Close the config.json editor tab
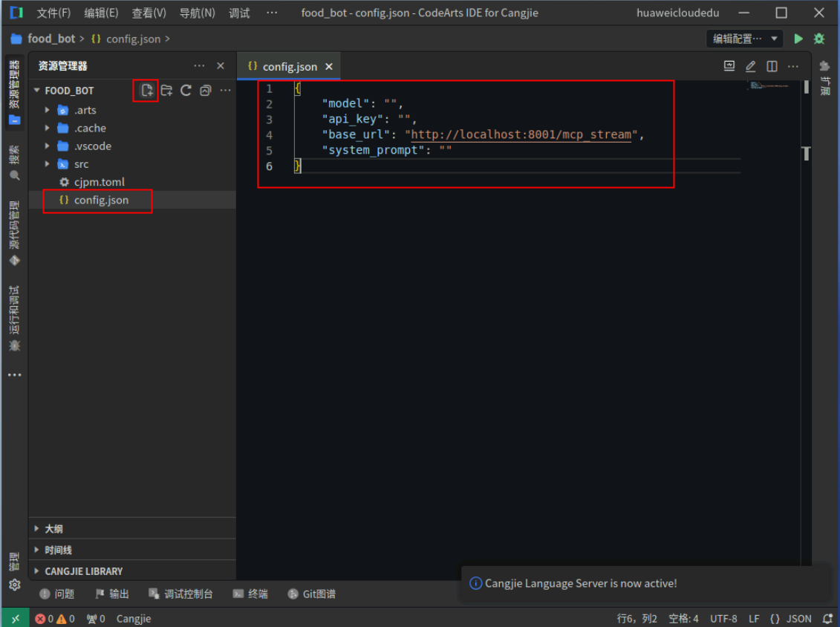 point(329,66)
